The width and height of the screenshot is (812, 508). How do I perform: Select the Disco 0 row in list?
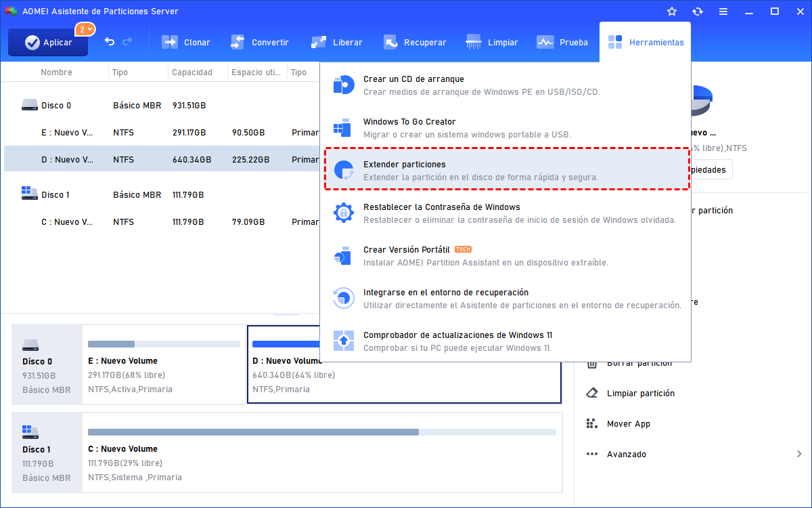pyautogui.click(x=161, y=106)
